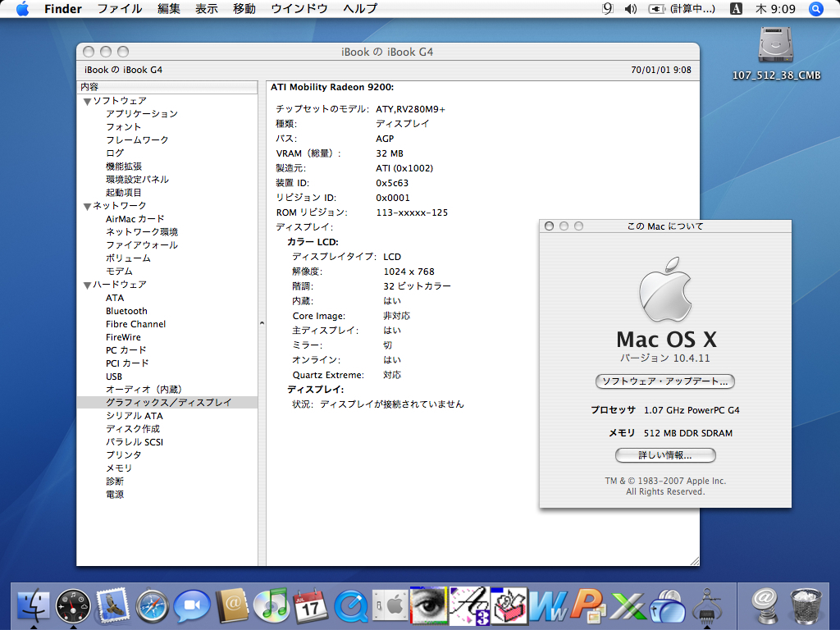Screen dimensions: 840x630
Task: Launch iTunes from the Dock
Action: (270, 607)
